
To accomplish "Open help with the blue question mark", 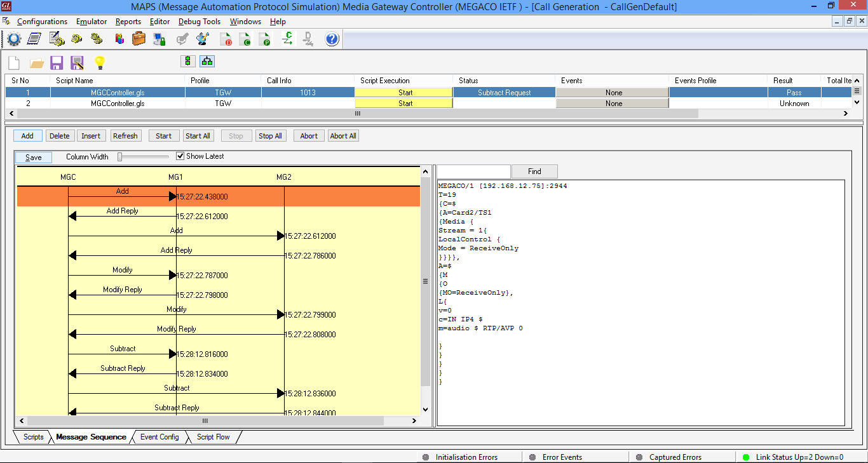I will coord(332,39).
